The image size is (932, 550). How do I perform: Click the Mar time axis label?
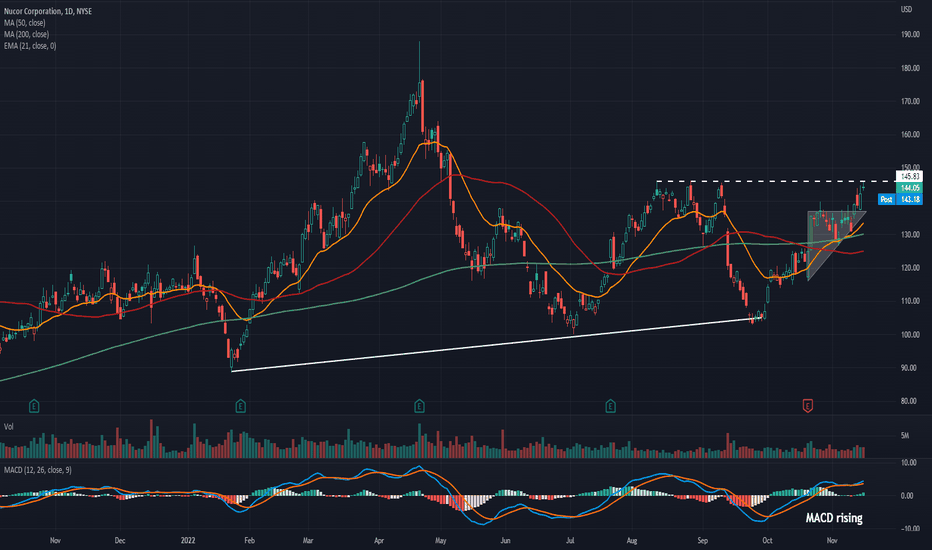[x=307, y=540]
